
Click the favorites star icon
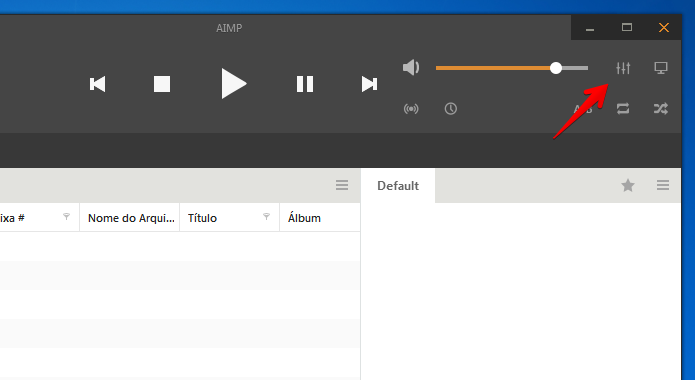pyautogui.click(x=628, y=185)
